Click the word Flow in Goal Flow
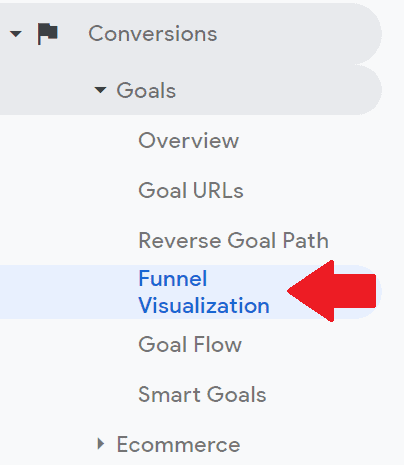 pyautogui.click(x=218, y=344)
